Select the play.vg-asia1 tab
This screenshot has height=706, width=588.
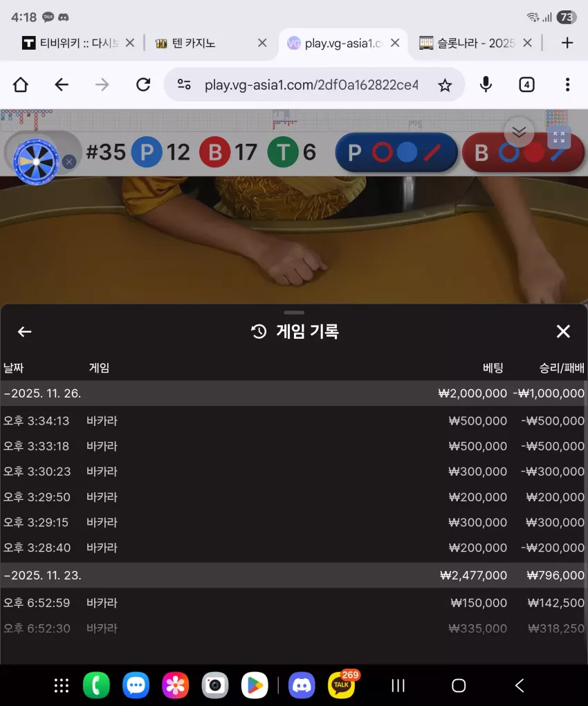tap(336, 43)
